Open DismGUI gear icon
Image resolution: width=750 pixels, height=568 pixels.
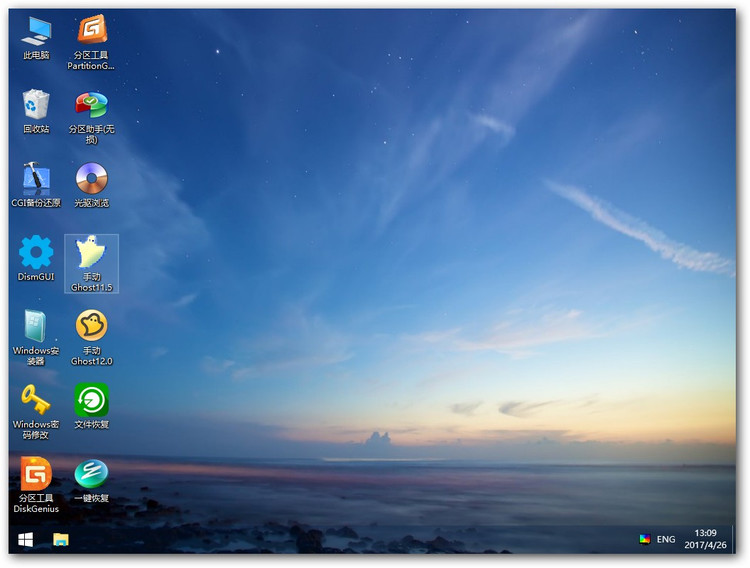tap(36, 258)
